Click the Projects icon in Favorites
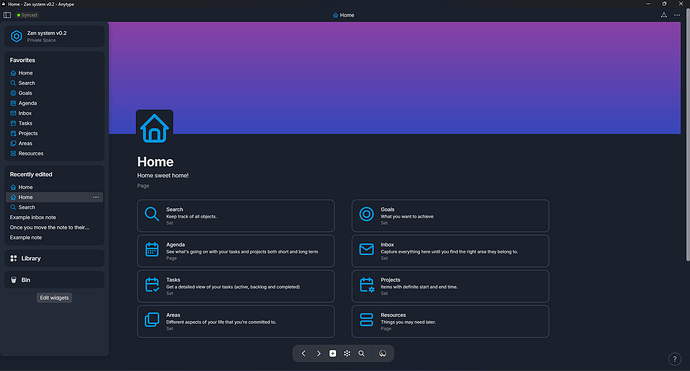 pyautogui.click(x=13, y=133)
